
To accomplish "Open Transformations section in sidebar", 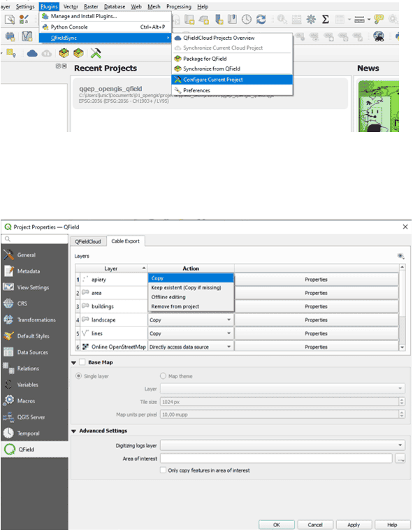I will pos(34,320).
